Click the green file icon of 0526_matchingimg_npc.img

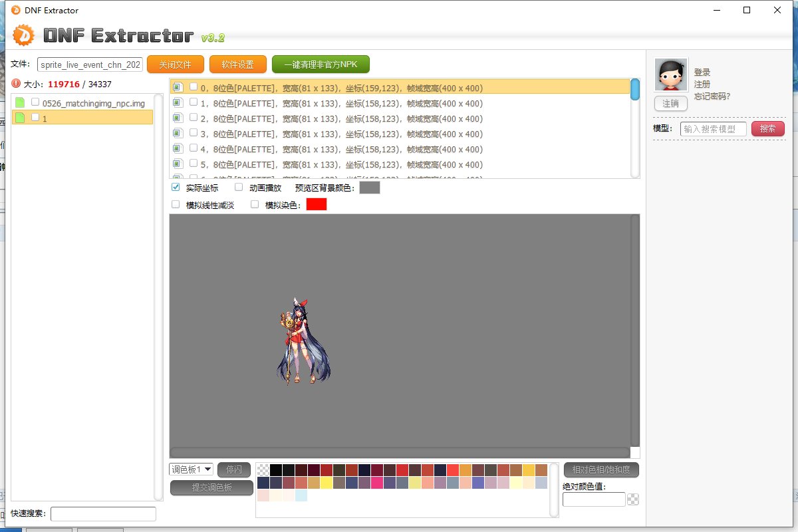20,103
